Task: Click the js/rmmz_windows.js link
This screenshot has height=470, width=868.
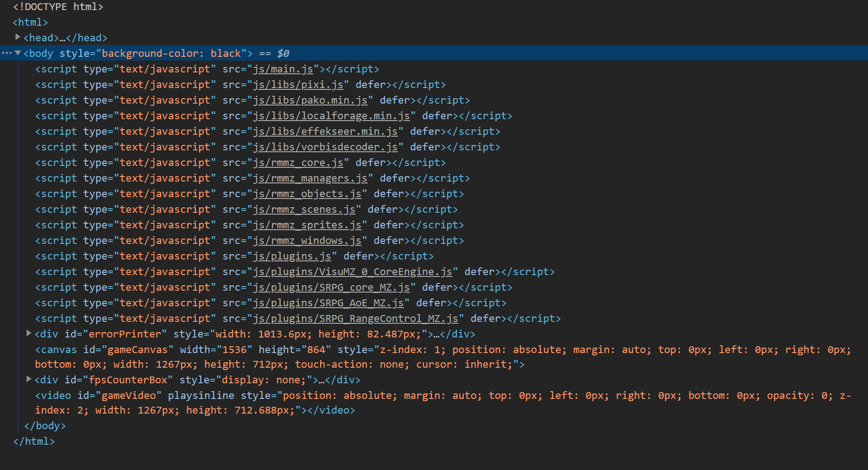Action: click(307, 241)
